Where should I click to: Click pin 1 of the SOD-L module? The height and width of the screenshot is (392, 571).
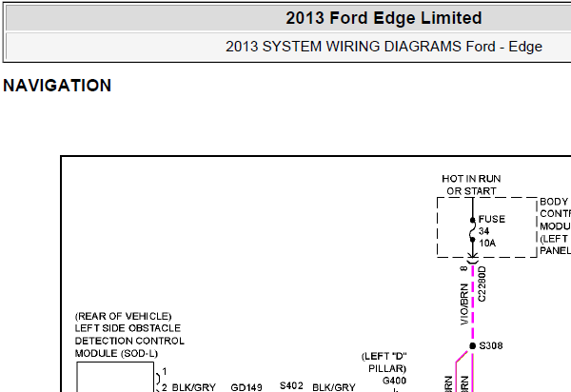pos(165,372)
